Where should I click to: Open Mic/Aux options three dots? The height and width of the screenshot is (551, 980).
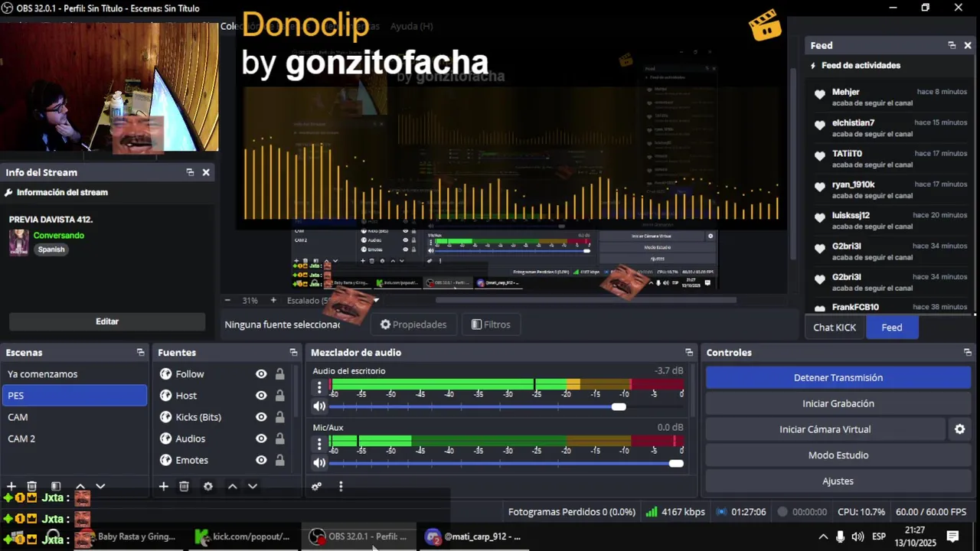(319, 444)
